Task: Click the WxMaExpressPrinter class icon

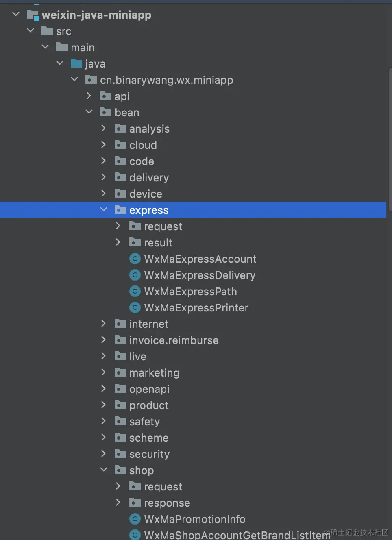Action: click(x=135, y=307)
